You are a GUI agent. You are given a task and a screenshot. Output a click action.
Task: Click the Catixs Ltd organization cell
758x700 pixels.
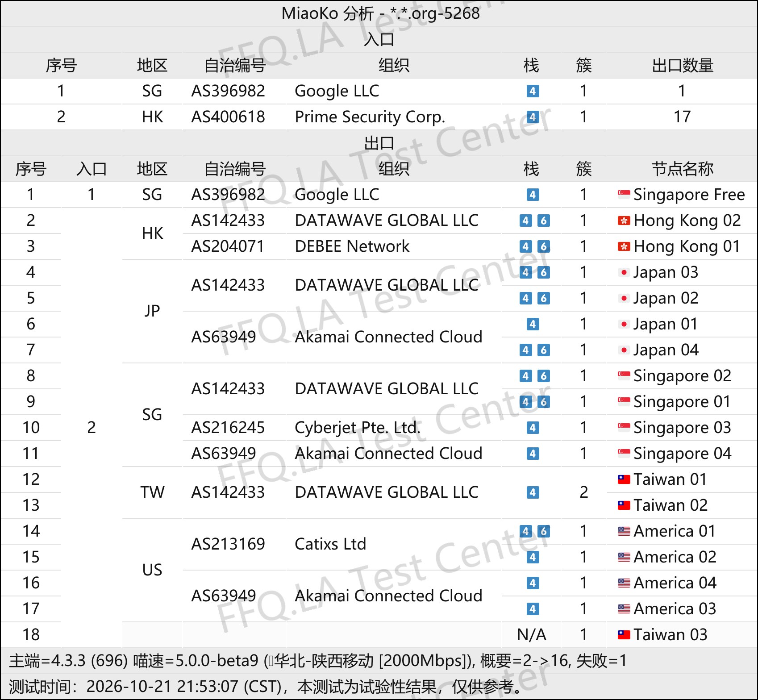pyautogui.click(x=330, y=544)
